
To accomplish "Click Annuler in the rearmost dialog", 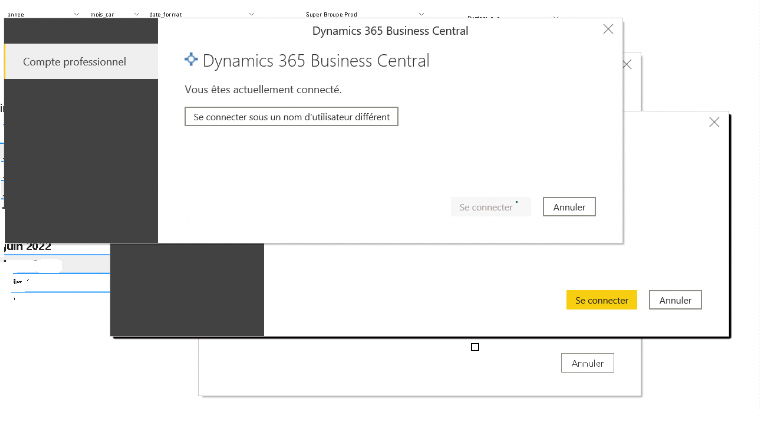I will [587, 363].
